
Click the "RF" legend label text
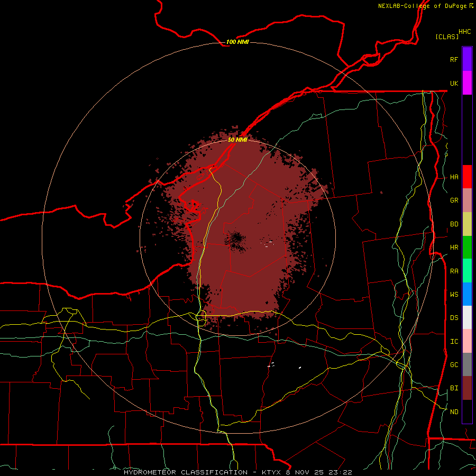pyautogui.click(x=454, y=59)
